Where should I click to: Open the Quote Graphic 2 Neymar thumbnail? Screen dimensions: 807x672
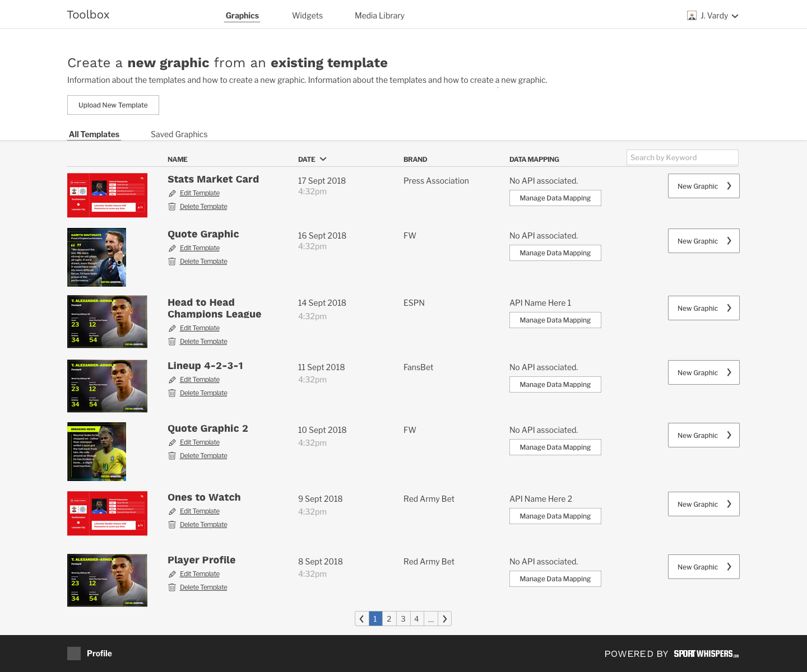point(96,451)
